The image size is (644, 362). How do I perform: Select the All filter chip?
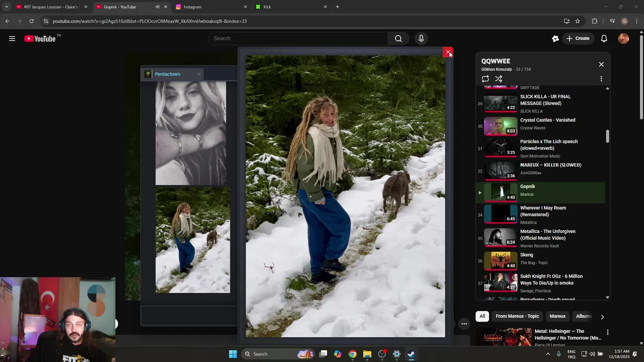(x=482, y=316)
